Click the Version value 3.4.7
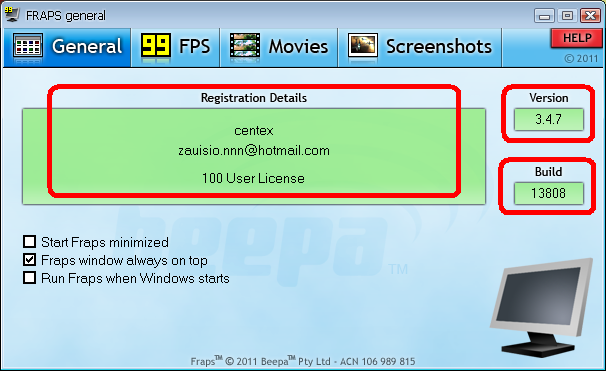Image resolution: width=606 pixels, height=371 pixels. [548, 119]
